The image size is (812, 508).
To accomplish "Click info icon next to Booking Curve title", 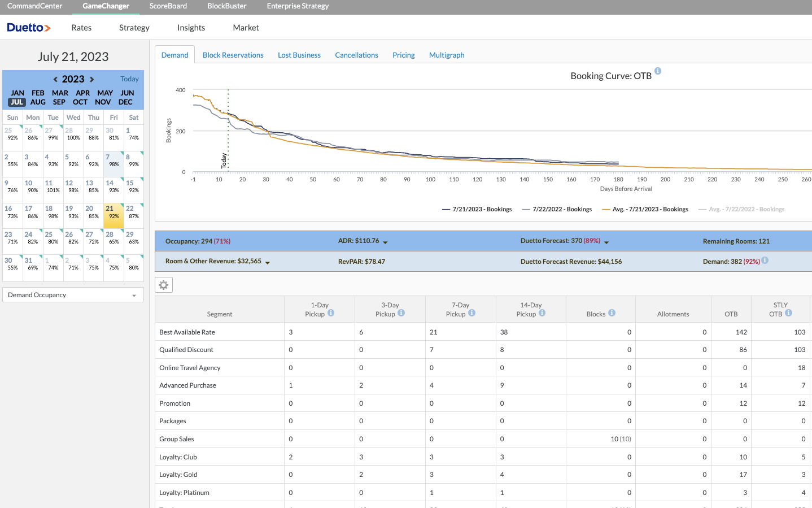I will 658,71.
